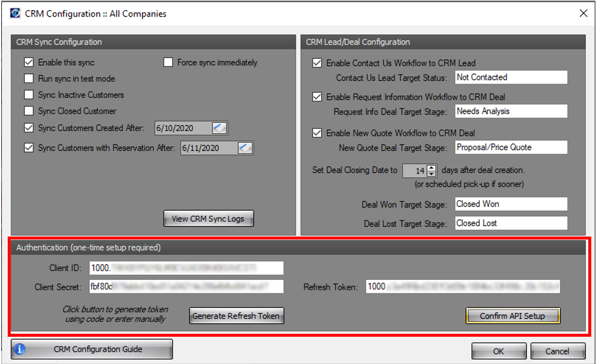Click the CRM Sync Configuration panel header

pos(153,41)
